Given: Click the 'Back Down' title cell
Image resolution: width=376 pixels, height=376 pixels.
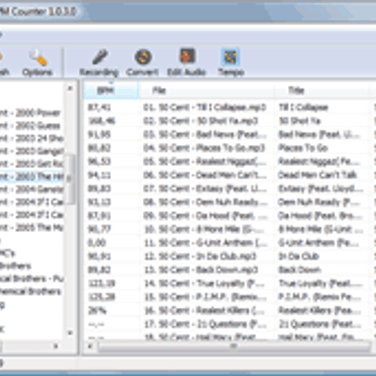Looking at the screenshot, I should [300, 270].
